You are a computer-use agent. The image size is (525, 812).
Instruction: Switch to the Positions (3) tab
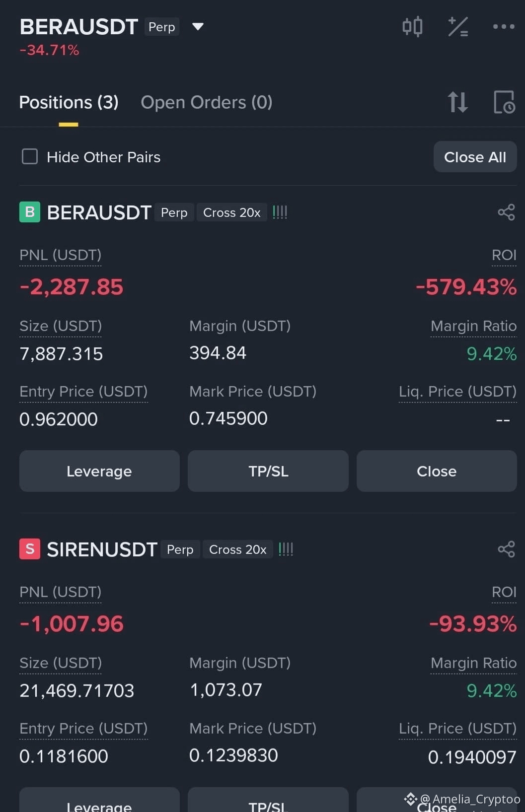69,102
